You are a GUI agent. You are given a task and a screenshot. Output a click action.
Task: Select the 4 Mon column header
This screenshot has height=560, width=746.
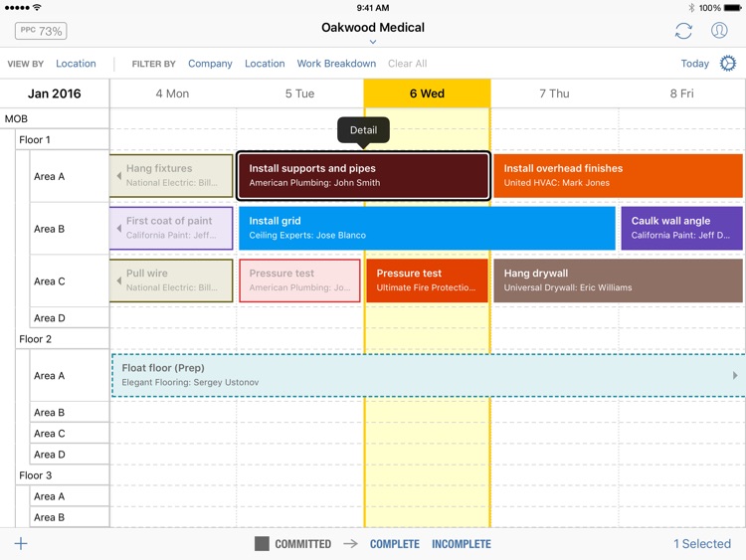click(x=172, y=93)
